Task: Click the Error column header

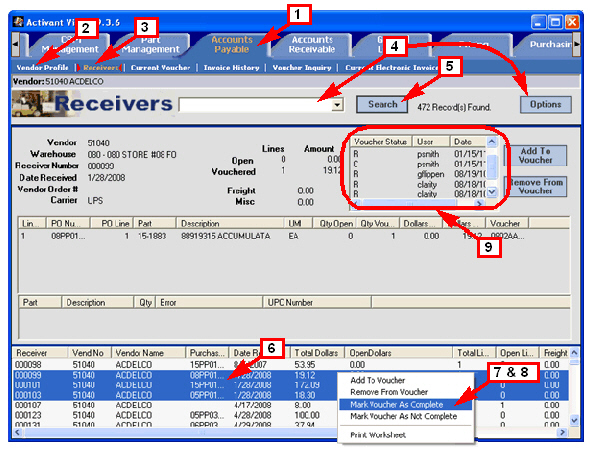Action: point(209,302)
